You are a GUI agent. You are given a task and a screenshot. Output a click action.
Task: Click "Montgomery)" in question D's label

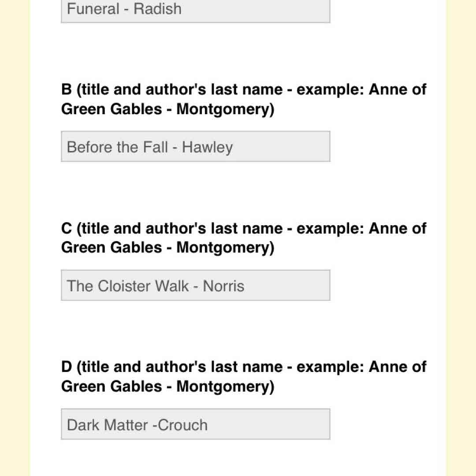pyautogui.click(x=225, y=387)
